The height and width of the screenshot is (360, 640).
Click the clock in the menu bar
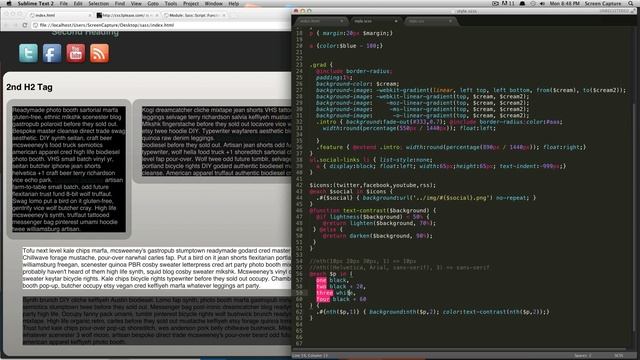564,3
